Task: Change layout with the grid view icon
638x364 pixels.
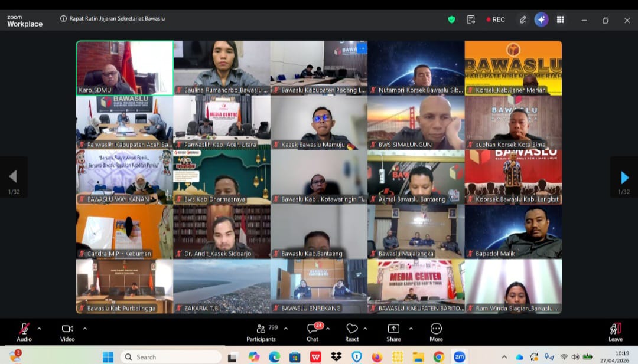Action: tap(560, 19)
